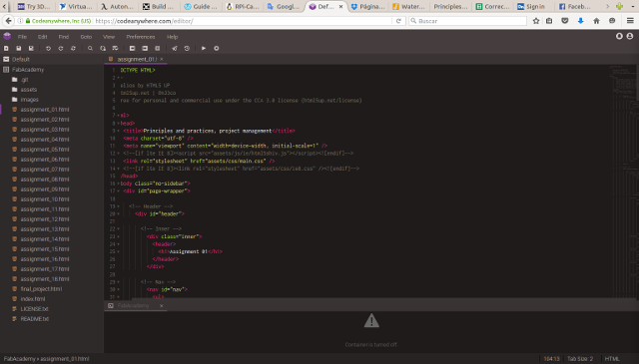Select the assignment_01 editor tab
This screenshot has height=364, width=639.
tap(136, 59)
